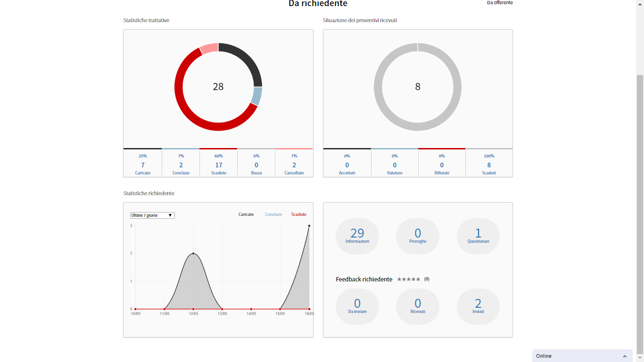The image size is (644, 362).
Task: Open the Ultimi 7 giorni dropdown
Action: coord(152,215)
